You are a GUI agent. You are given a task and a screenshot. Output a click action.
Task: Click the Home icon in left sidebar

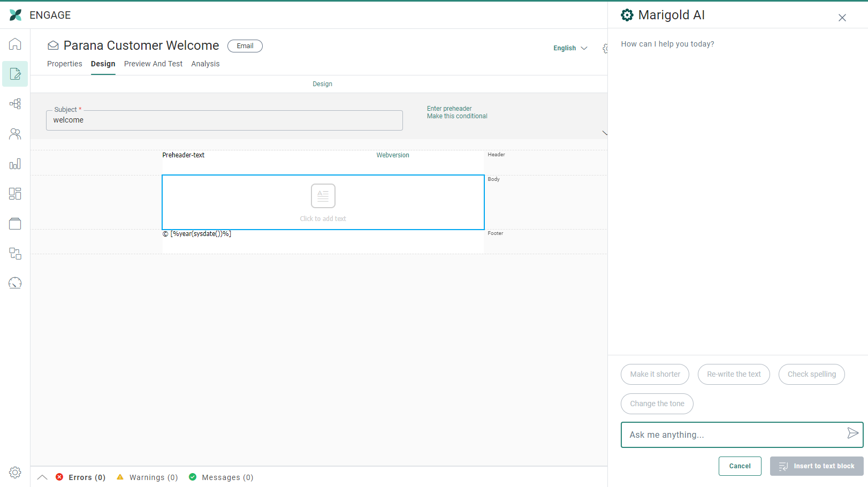pos(15,44)
